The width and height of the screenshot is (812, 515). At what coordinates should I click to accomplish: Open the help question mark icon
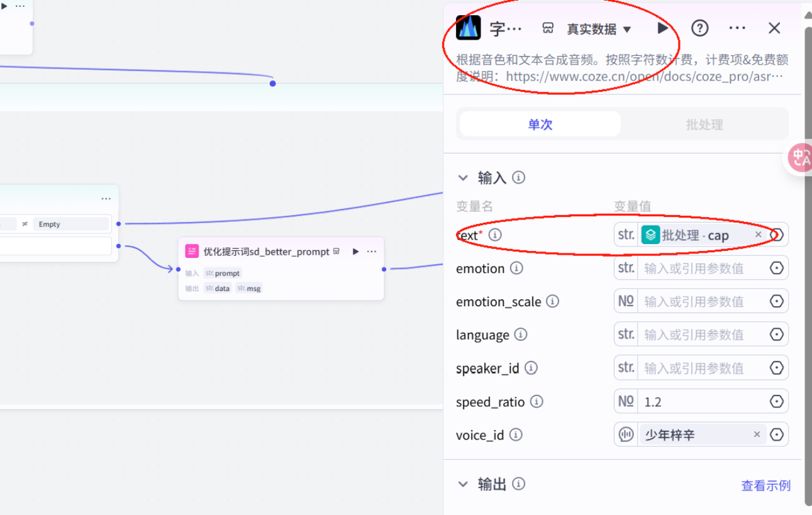tap(699, 28)
